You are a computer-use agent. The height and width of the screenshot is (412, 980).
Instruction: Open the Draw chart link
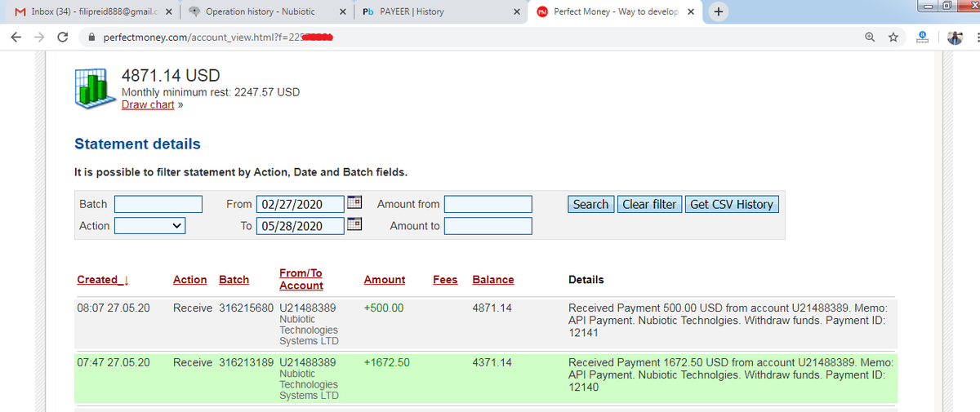click(148, 104)
